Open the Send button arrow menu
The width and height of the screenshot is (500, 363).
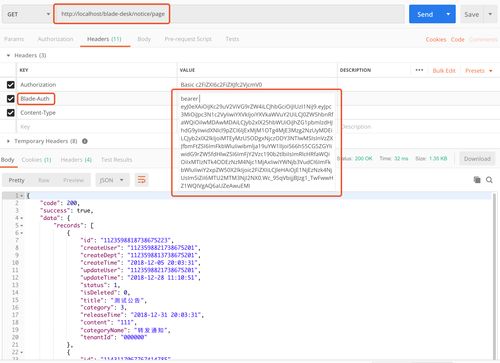pos(448,14)
